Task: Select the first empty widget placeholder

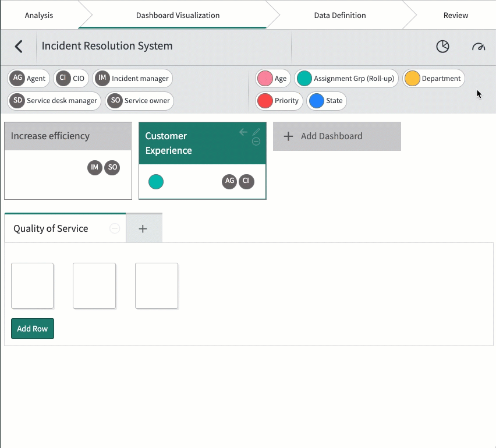Action: (32, 285)
